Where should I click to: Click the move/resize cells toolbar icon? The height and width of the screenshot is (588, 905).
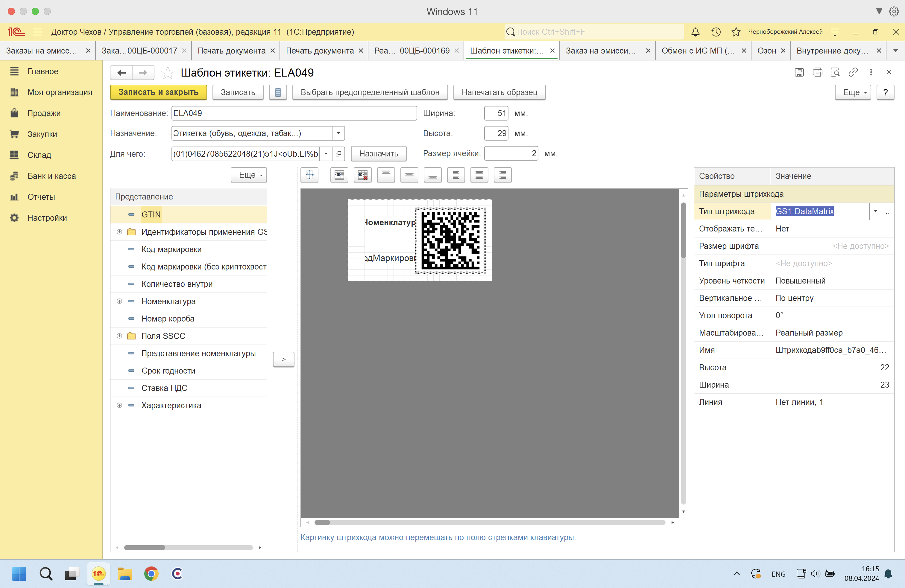(x=309, y=175)
